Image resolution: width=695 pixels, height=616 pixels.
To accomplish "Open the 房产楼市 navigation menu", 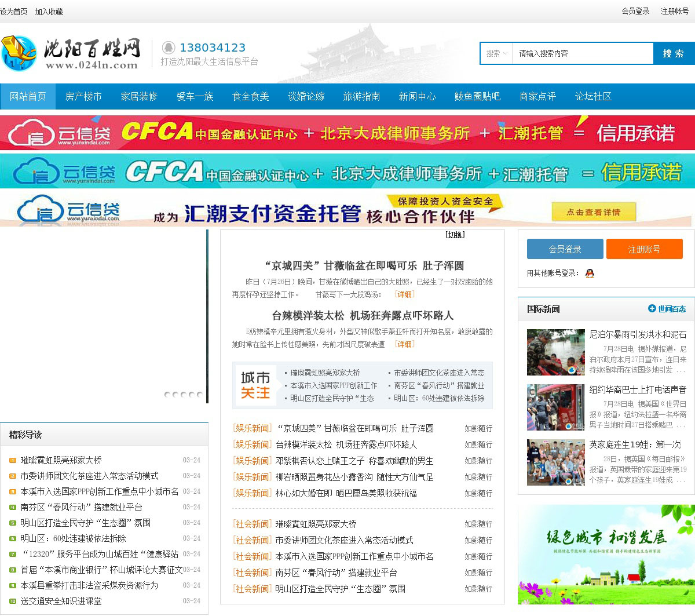I will tap(83, 96).
